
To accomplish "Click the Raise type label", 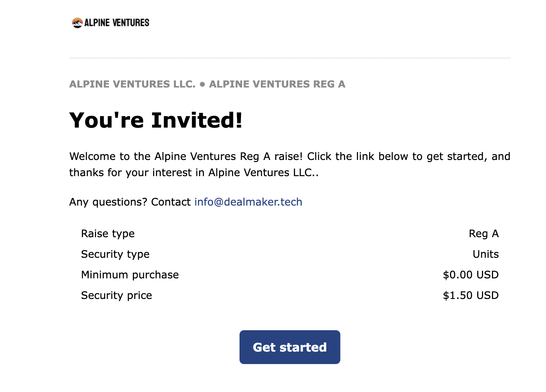I will pyautogui.click(x=108, y=234).
